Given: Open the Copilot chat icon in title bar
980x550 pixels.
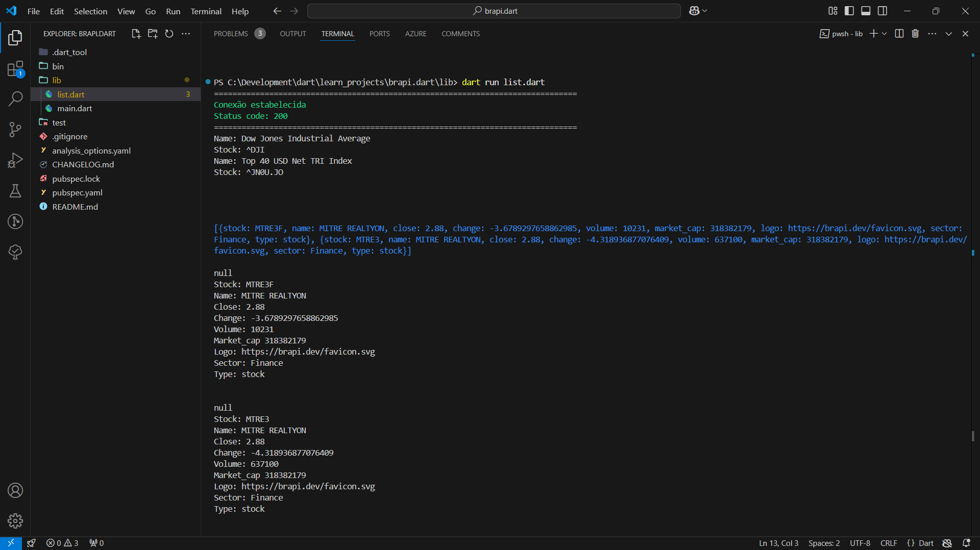Looking at the screenshot, I should pos(694,11).
